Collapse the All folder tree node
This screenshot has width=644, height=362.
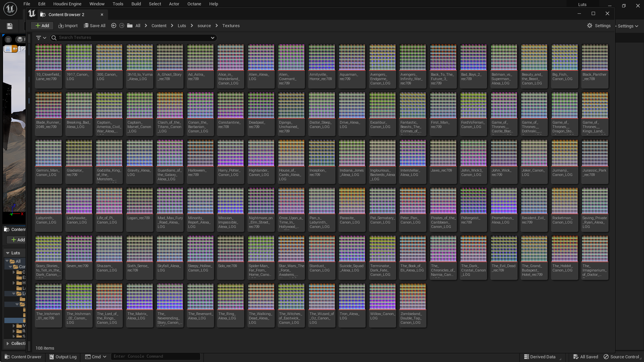click(7, 261)
